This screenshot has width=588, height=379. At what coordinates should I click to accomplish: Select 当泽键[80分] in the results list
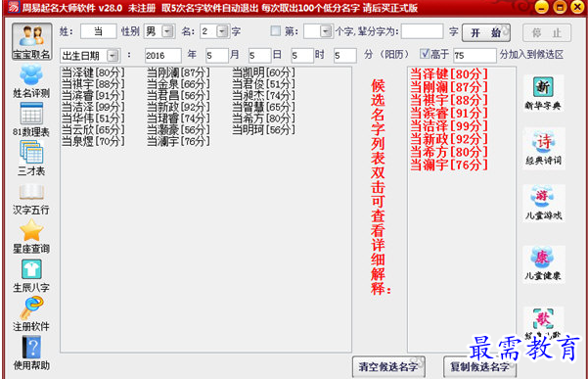click(93, 72)
